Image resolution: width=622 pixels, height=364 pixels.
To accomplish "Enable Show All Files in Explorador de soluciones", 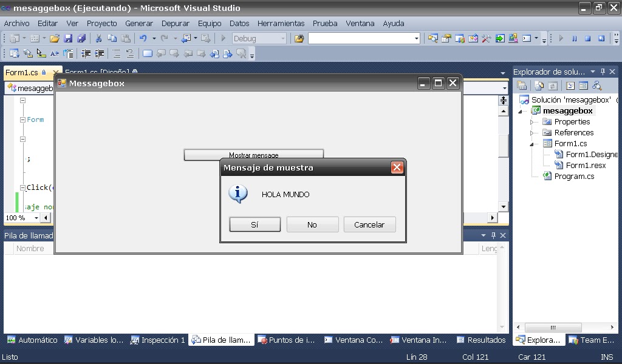I will (x=539, y=85).
